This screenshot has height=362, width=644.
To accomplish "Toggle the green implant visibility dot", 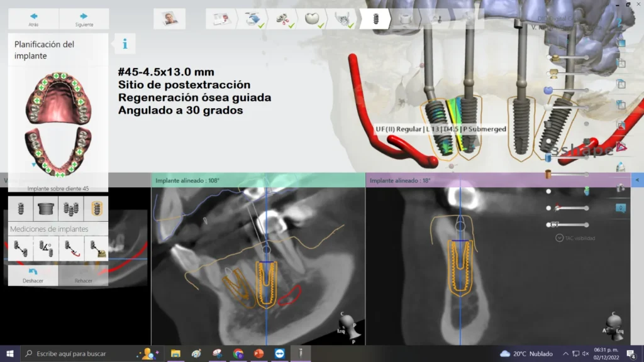I will [587, 191].
